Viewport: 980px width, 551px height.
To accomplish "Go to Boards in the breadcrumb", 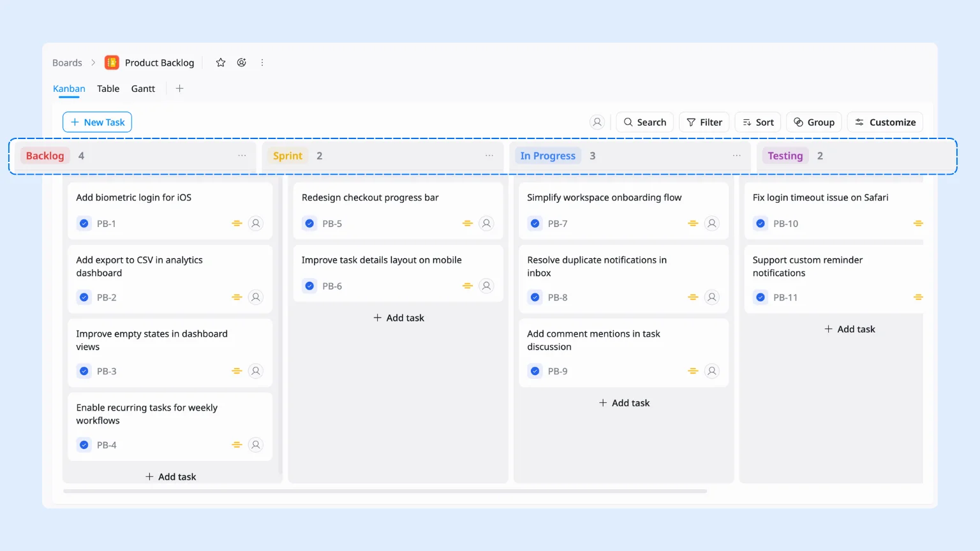I will point(67,62).
